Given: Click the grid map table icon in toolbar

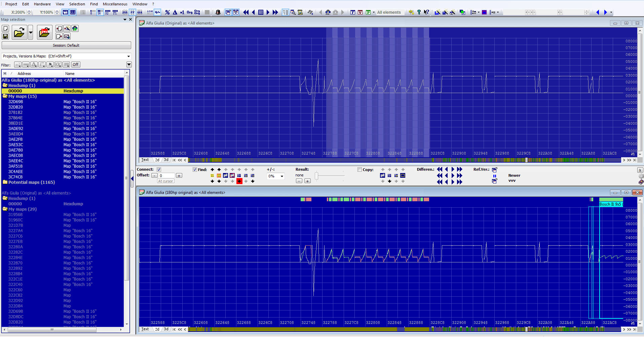Looking at the screenshot, I should [x=261, y=12].
